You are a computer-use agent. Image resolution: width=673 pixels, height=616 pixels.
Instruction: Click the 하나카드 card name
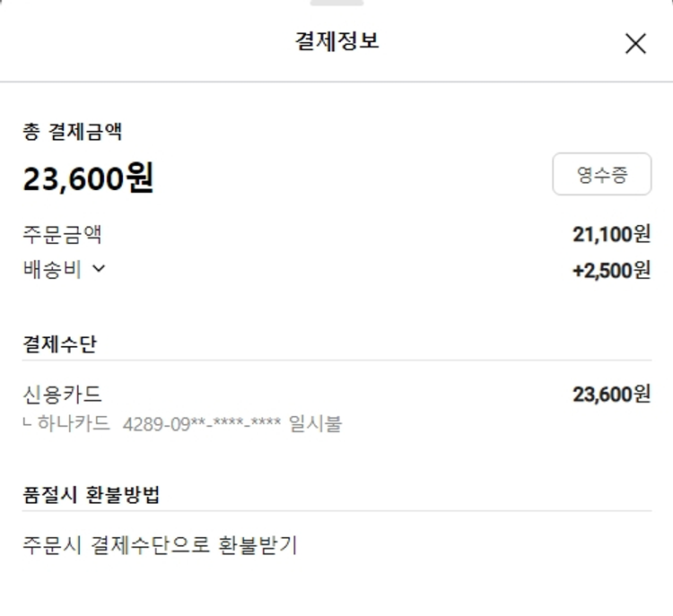(74, 424)
